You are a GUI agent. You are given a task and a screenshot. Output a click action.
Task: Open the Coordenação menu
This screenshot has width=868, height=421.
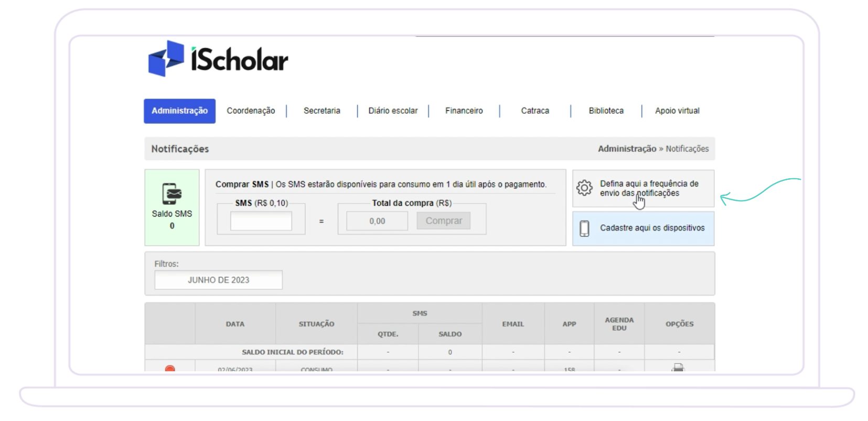[251, 111]
